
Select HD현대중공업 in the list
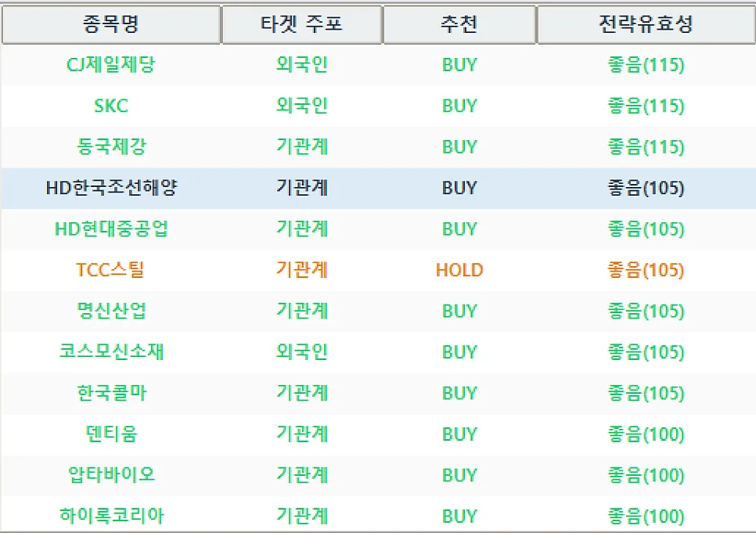click(x=111, y=229)
